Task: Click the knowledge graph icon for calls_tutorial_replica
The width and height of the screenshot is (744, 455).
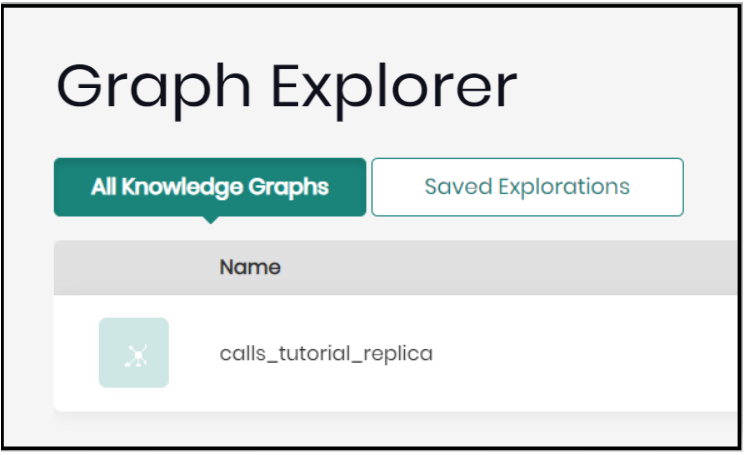Action: click(x=134, y=353)
